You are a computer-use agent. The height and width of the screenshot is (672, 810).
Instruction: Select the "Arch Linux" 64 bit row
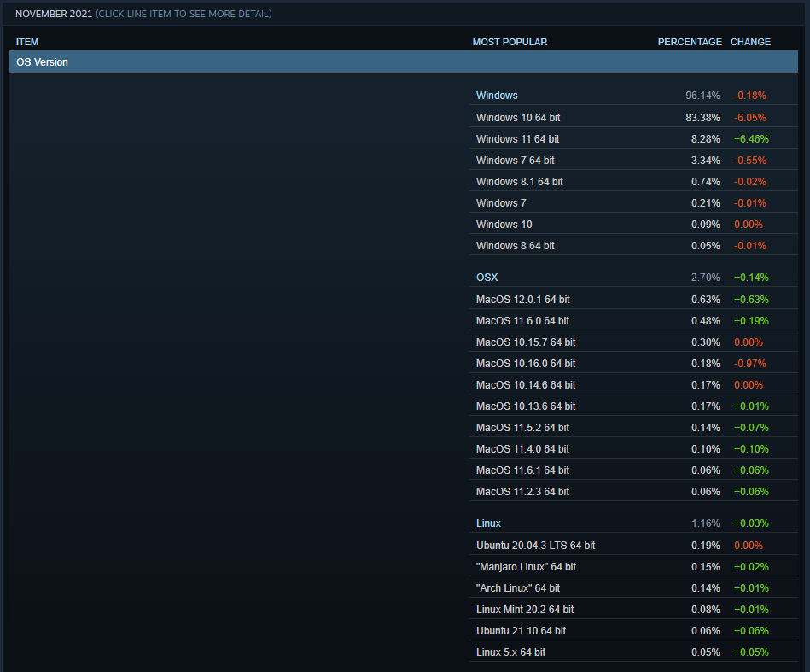click(x=633, y=587)
